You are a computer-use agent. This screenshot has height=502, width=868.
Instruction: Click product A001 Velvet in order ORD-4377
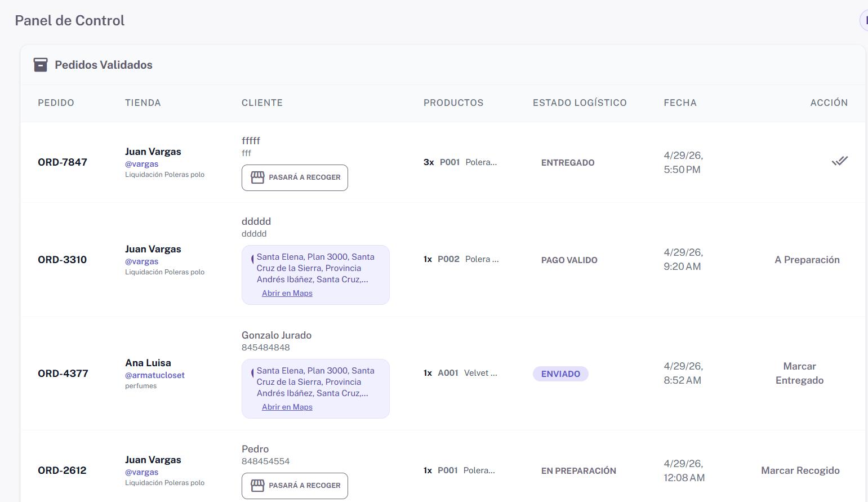click(460, 373)
